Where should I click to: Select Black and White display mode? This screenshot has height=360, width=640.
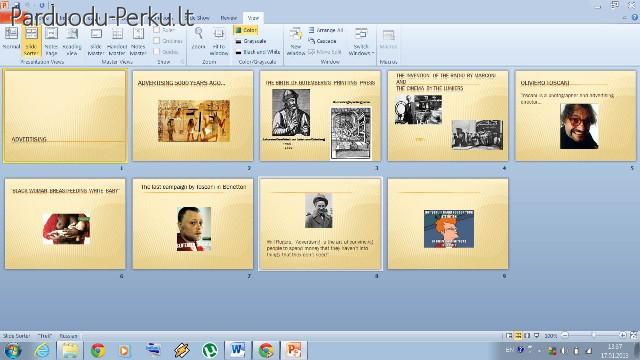257,52
